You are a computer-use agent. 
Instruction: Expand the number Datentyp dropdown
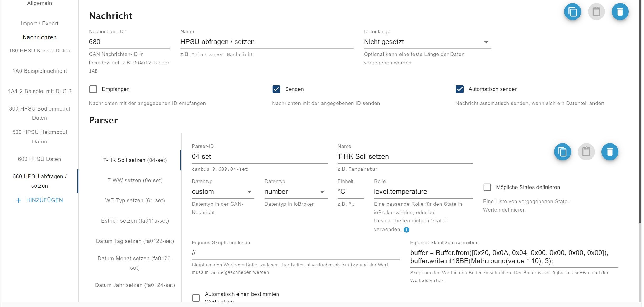tap(295, 192)
